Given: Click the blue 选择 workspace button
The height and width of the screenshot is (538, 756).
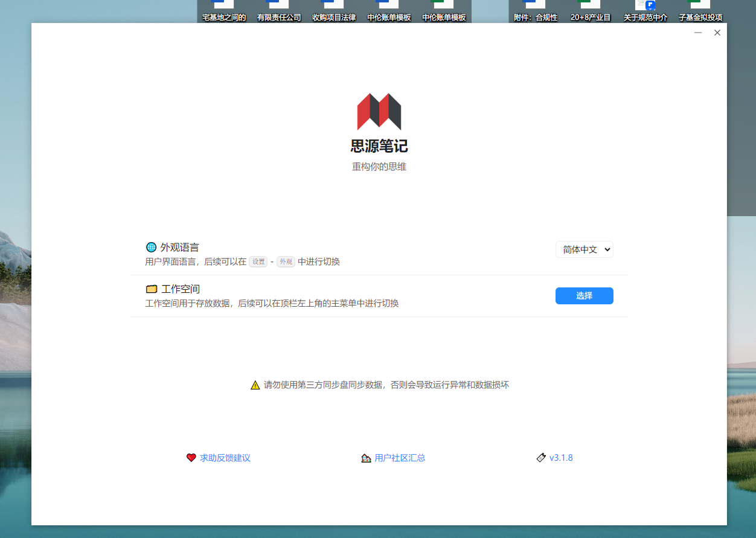Looking at the screenshot, I should tap(584, 296).
